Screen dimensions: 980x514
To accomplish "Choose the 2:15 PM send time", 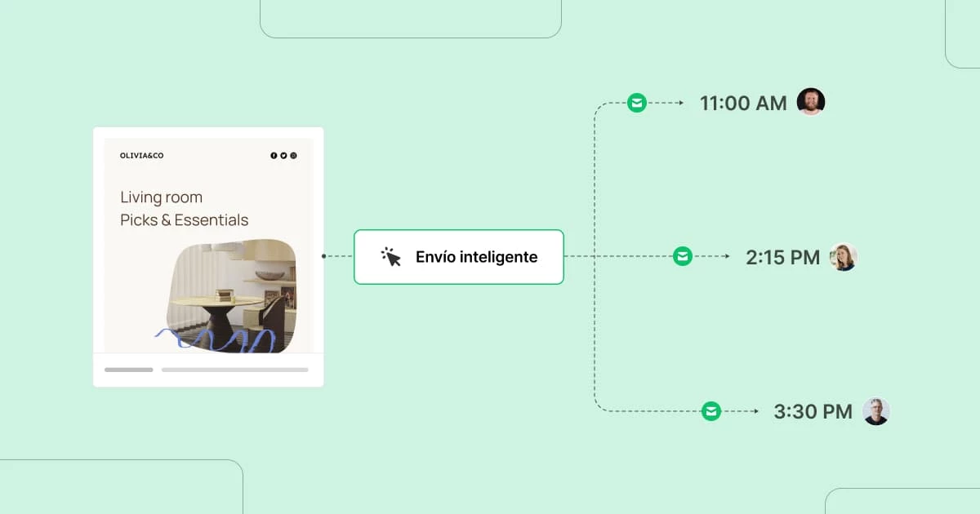I will point(782,258).
